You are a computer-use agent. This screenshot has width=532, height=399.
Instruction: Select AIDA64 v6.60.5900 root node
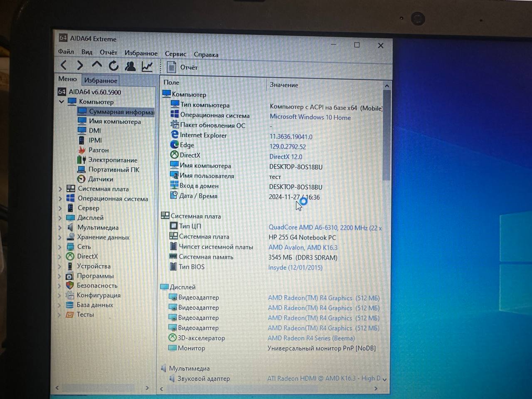pos(95,92)
